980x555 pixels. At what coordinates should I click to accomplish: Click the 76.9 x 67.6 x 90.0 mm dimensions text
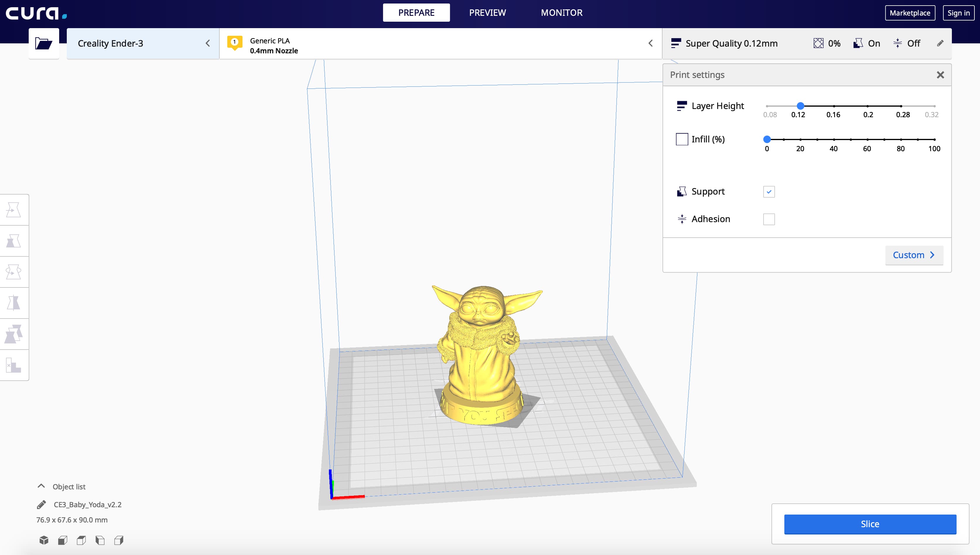tap(71, 520)
